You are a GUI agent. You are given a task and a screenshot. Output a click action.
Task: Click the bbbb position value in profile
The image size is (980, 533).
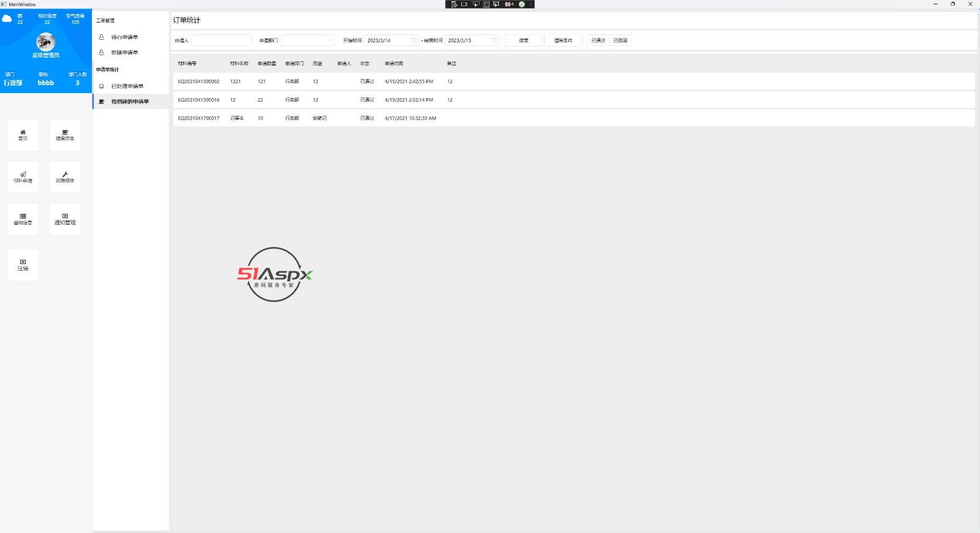[46, 83]
